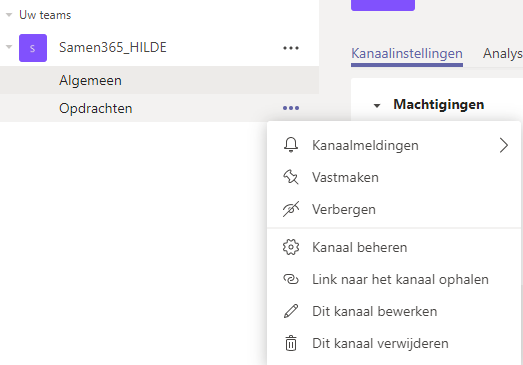The image size is (523, 365).
Task: Click the gear icon for Kanaal beheren
Action: [x=291, y=247]
